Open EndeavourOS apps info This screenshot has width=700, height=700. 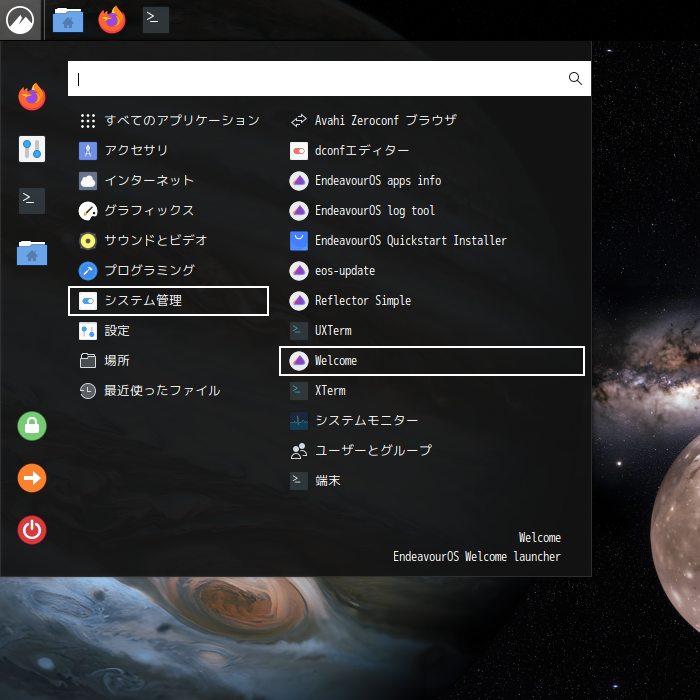[432, 181]
